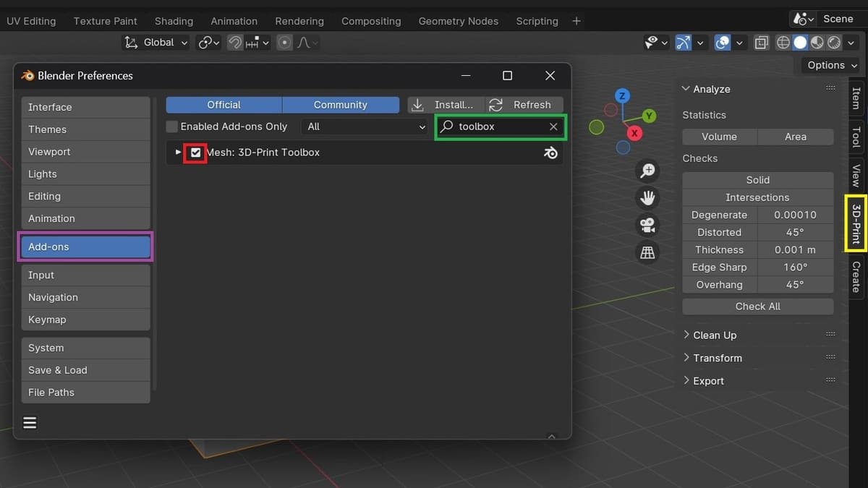Image resolution: width=868 pixels, height=488 pixels.
Task: Toggle show gizmo button
Action: tap(684, 43)
